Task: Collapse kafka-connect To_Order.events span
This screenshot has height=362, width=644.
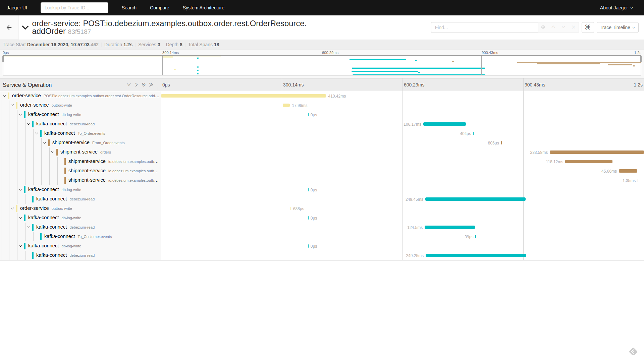Action: pos(37,133)
